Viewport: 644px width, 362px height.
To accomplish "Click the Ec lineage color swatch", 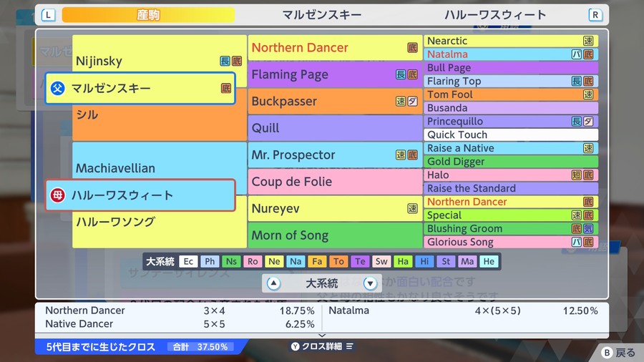I will tap(188, 261).
